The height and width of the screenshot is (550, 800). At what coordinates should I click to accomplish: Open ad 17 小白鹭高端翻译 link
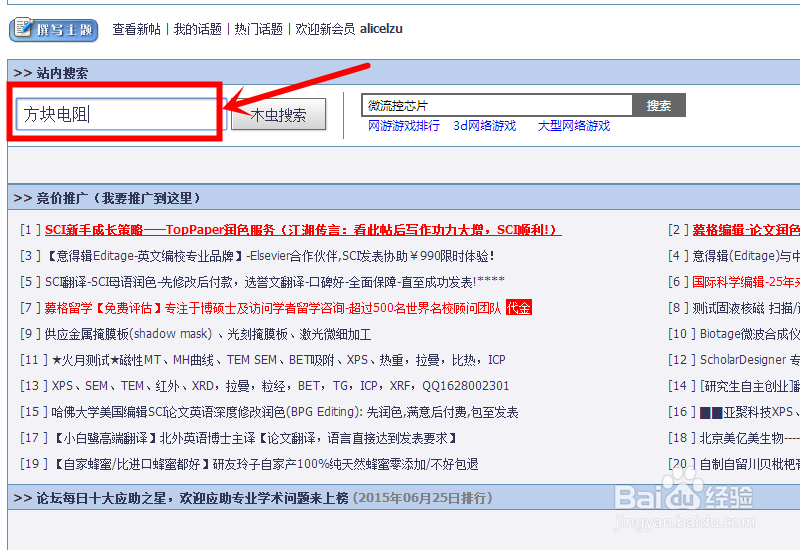(x=254, y=438)
